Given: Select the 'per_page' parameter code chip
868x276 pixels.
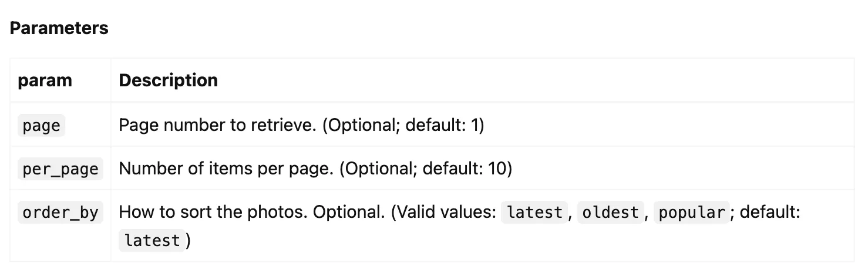Looking at the screenshot, I should pyautogui.click(x=60, y=169).
